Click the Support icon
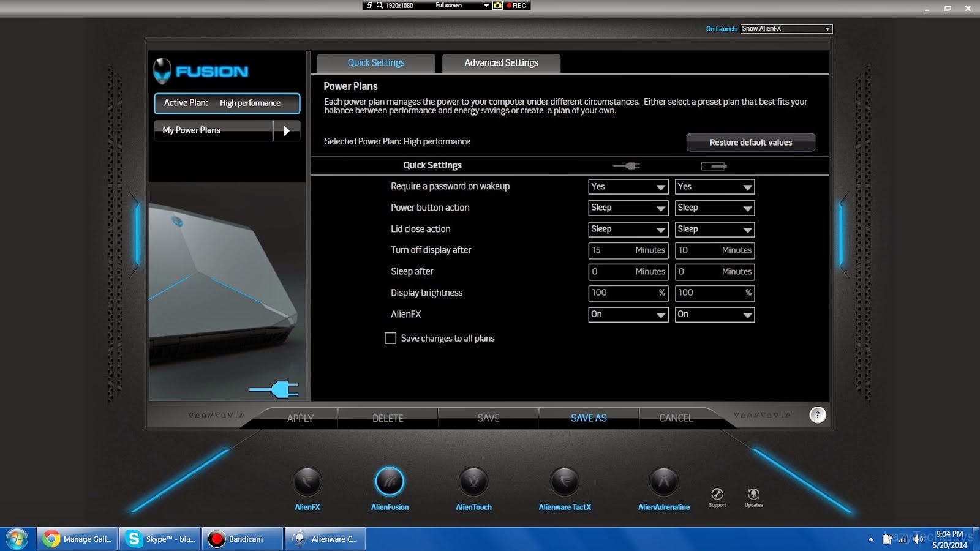The image size is (980, 551). [x=717, y=494]
